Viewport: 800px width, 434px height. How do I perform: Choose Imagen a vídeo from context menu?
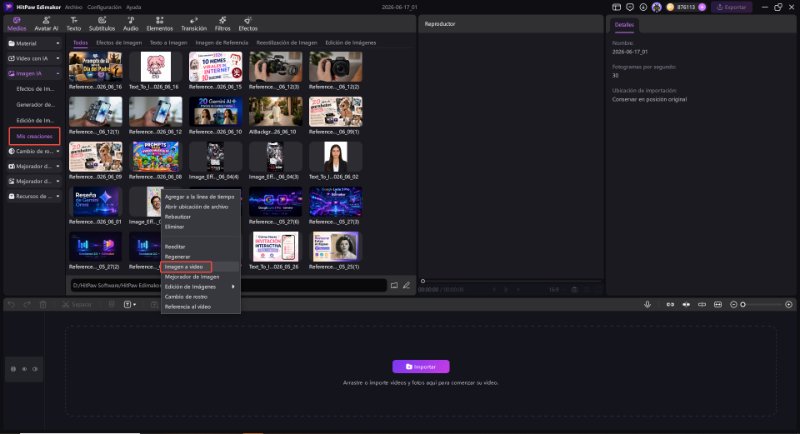[184, 267]
